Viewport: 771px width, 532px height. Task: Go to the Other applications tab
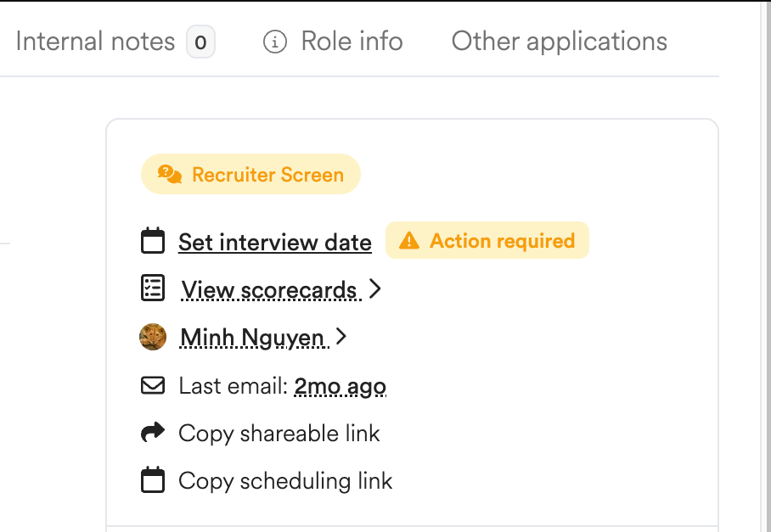559,42
